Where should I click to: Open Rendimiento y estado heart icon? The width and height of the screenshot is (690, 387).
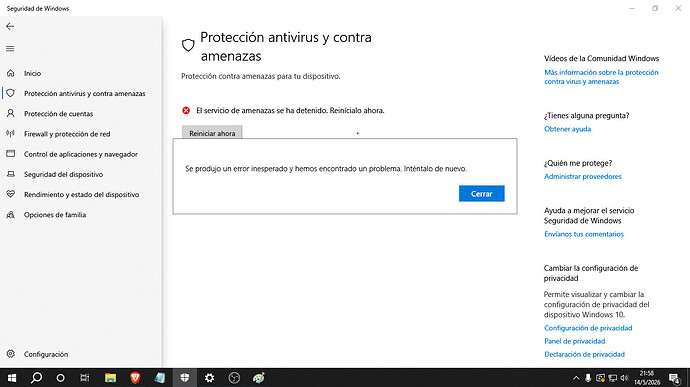tap(11, 194)
